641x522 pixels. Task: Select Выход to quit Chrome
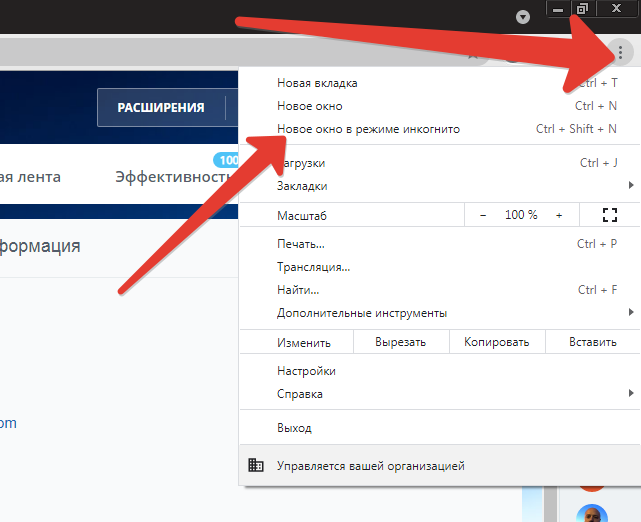coord(294,428)
